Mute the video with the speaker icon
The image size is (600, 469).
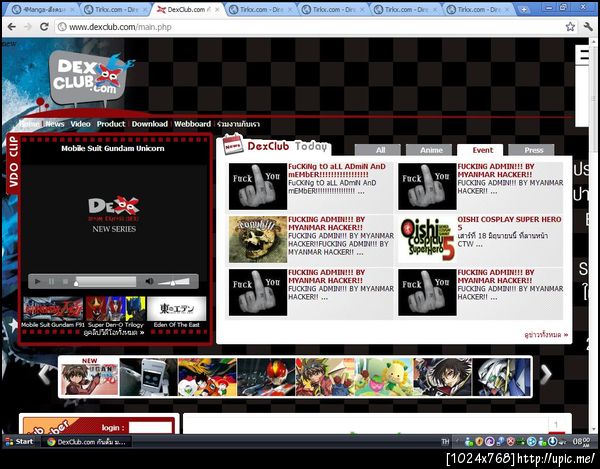(x=149, y=282)
